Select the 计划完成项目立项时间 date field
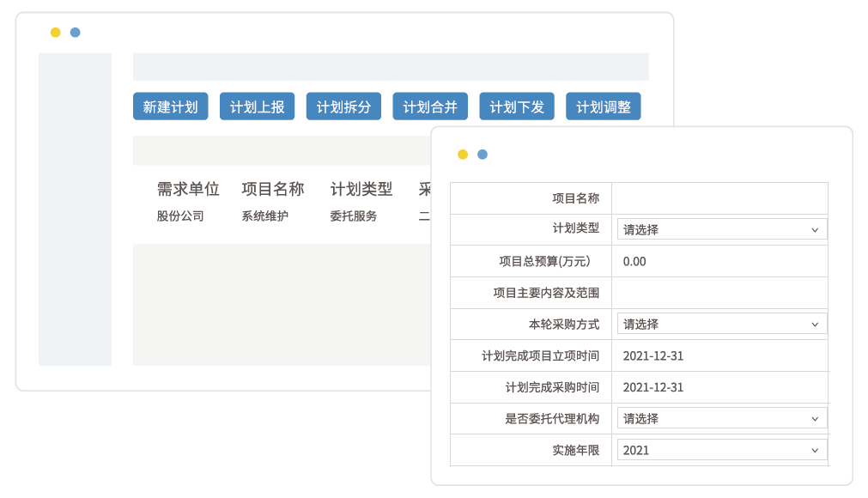 point(719,355)
